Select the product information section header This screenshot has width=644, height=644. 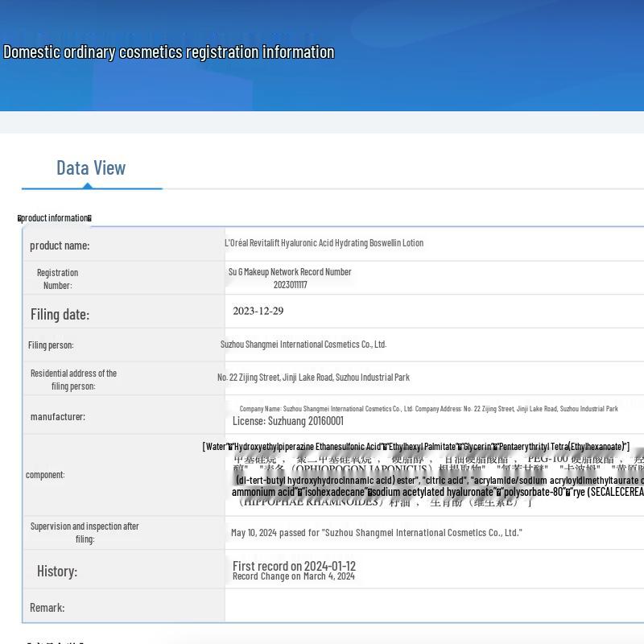[x=55, y=218]
